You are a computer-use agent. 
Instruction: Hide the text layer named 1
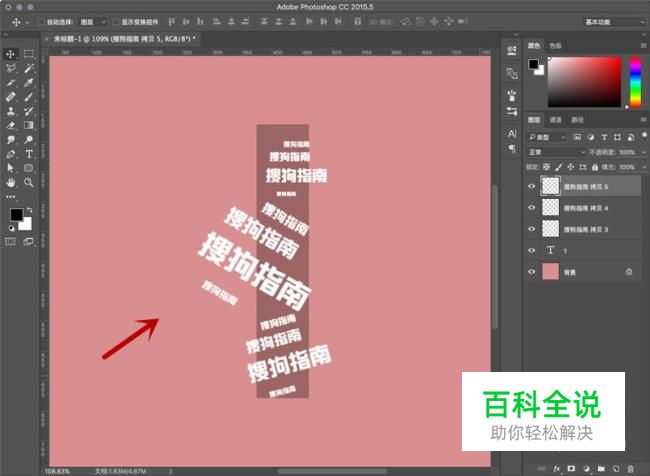coord(531,250)
